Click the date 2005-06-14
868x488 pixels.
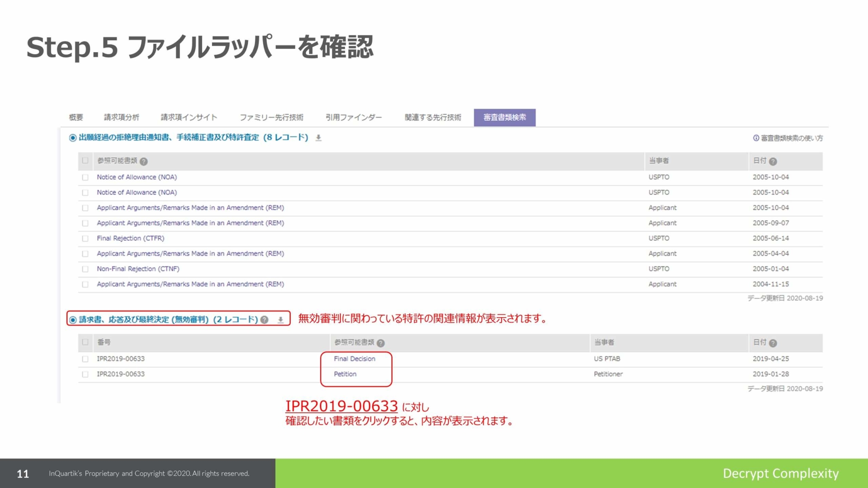(771, 238)
